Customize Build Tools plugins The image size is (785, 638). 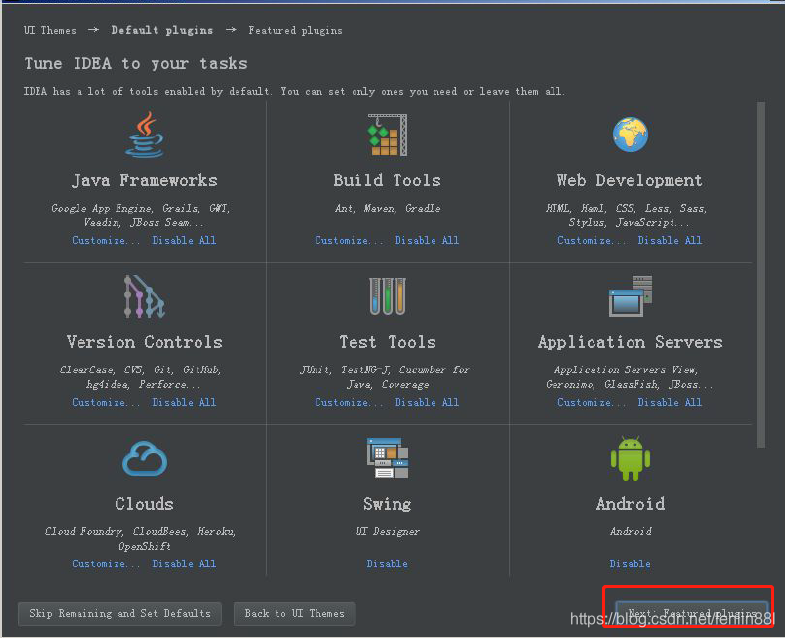[349, 240]
